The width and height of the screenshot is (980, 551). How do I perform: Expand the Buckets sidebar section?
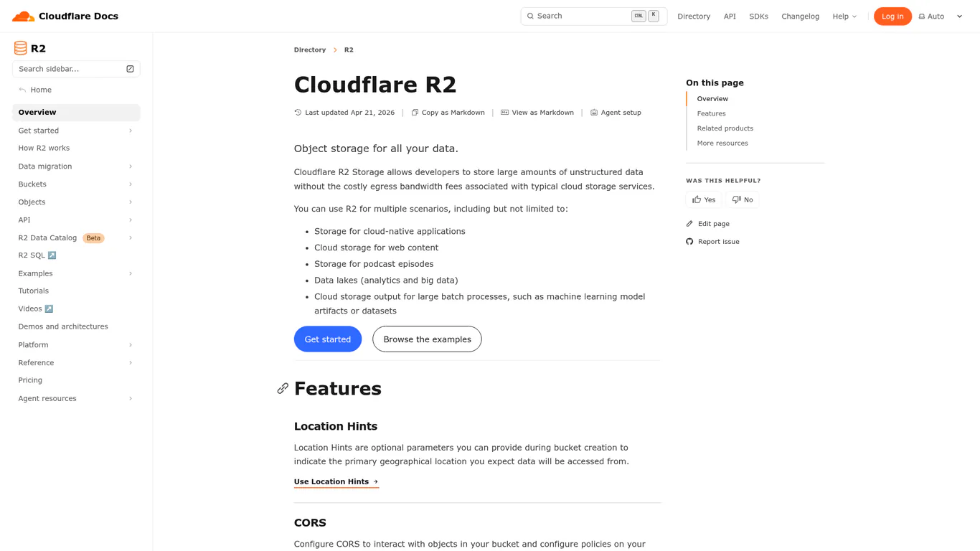tap(131, 184)
